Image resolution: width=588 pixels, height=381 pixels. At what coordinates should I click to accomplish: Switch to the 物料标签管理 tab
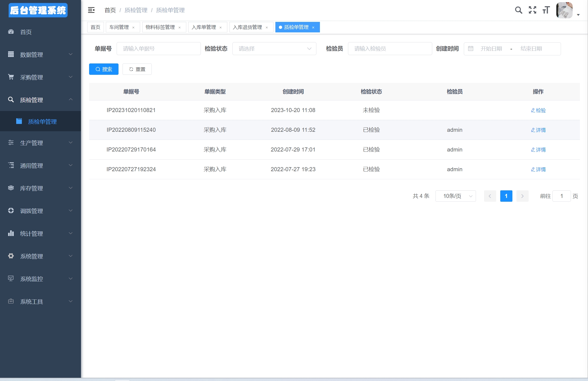coord(160,27)
